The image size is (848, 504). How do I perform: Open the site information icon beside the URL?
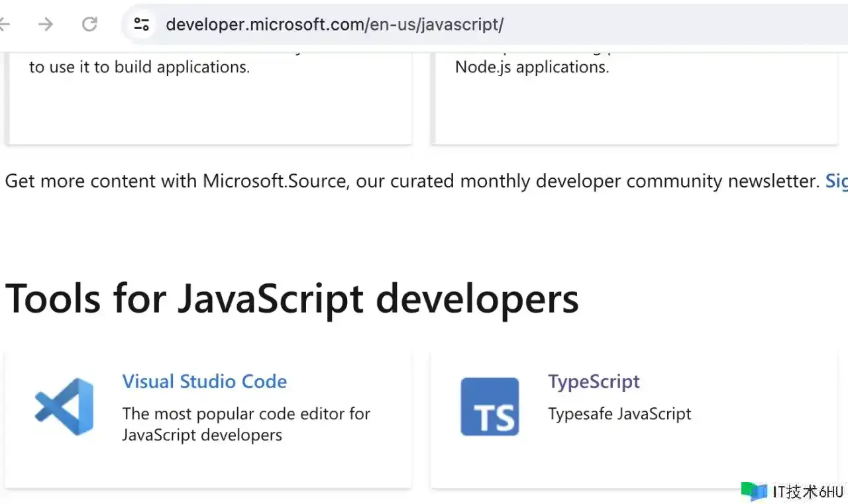pyautogui.click(x=141, y=25)
